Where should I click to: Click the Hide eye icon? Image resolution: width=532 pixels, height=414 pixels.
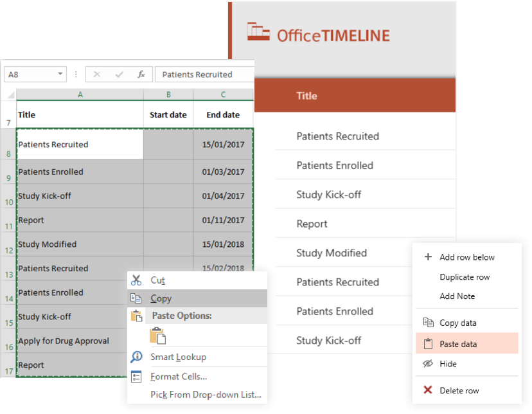[428, 363]
